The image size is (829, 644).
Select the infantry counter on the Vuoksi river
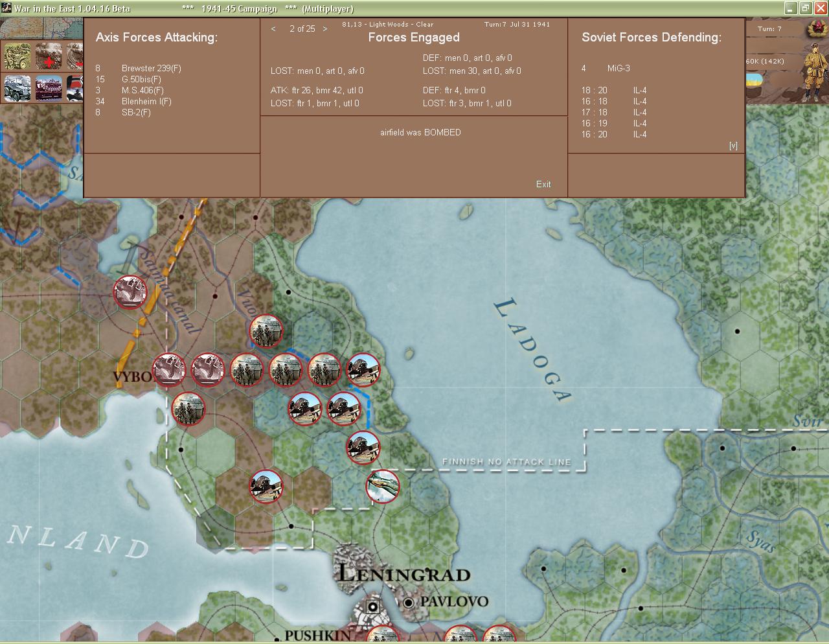[x=266, y=330]
